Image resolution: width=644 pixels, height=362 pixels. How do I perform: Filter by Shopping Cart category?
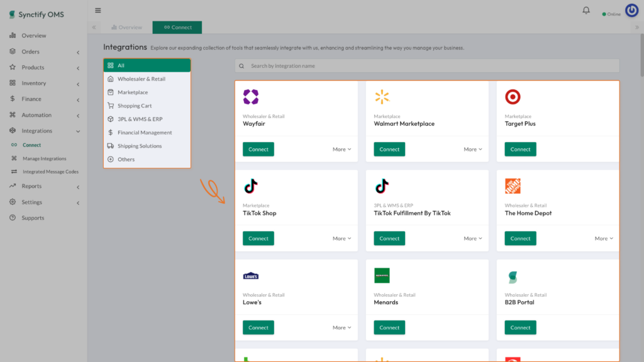click(x=147, y=106)
